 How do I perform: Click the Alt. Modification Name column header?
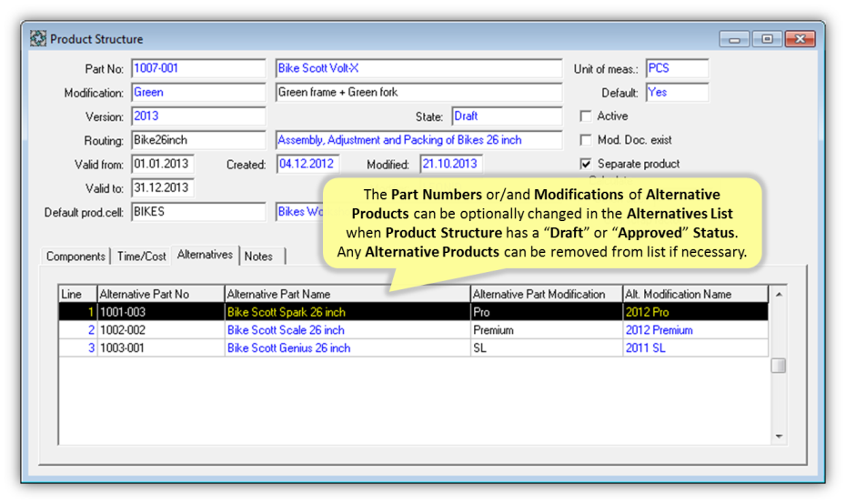pos(696,294)
